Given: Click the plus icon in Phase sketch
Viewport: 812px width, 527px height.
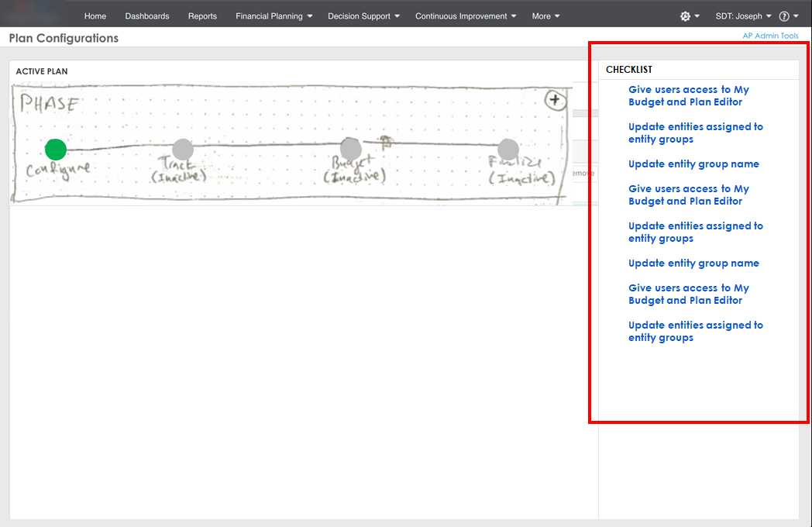Looking at the screenshot, I should pyautogui.click(x=555, y=99).
